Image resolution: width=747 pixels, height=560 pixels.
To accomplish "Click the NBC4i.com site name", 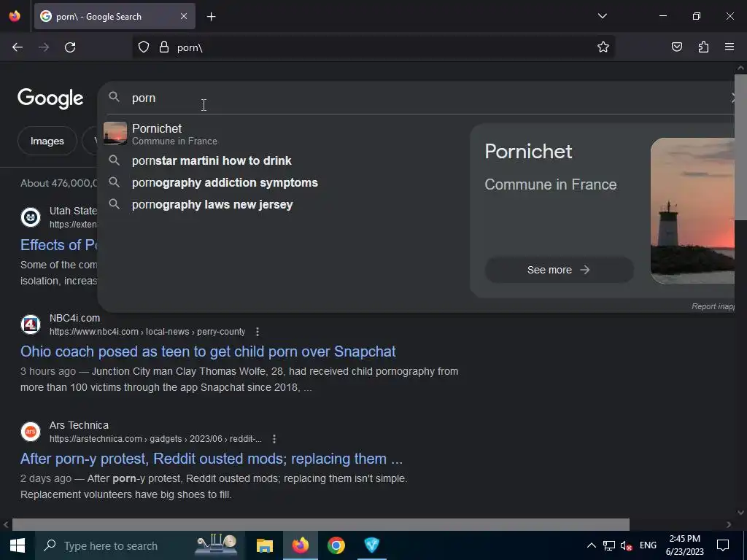I will (x=75, y=318).
